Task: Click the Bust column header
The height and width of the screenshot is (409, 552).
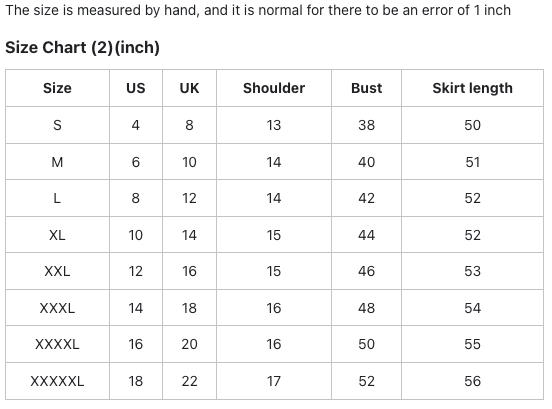Action: click(x=366, y=88)
